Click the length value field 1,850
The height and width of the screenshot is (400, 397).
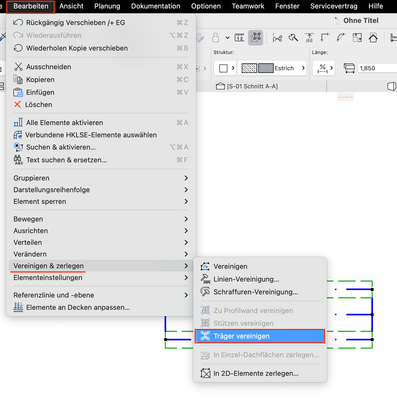click(377, 68)
